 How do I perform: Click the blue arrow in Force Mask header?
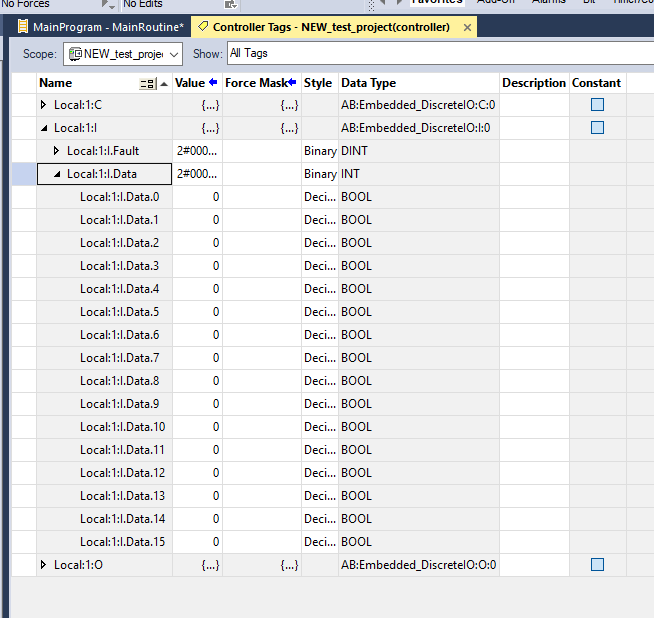click(x=292, y=83)
